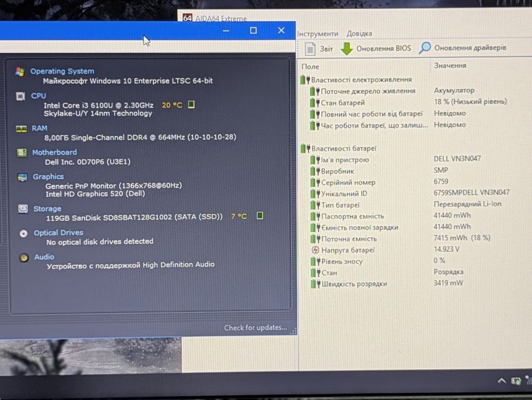Screen dimensions: 532x400
Task: Click Intel HD Graphics 520 (Dell) text
Action: pyautogui.click(x=95, y=194)
